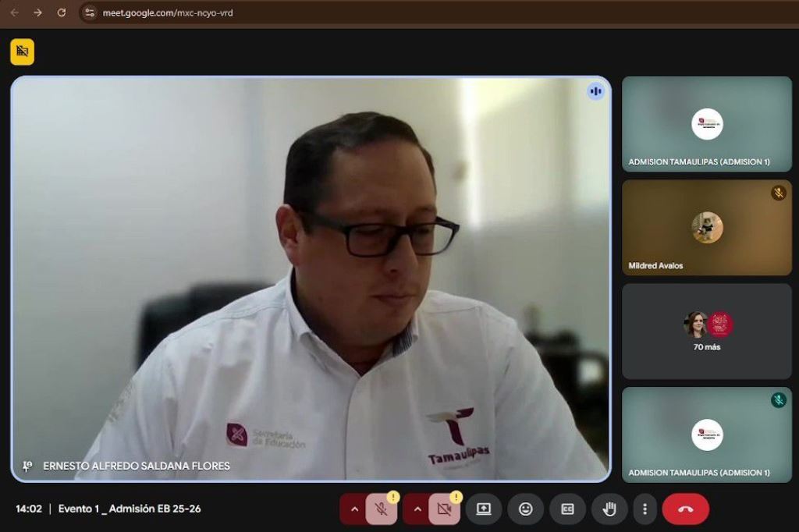Open the emoji reactions icon
Screen dimensions: 799x532
525,509
